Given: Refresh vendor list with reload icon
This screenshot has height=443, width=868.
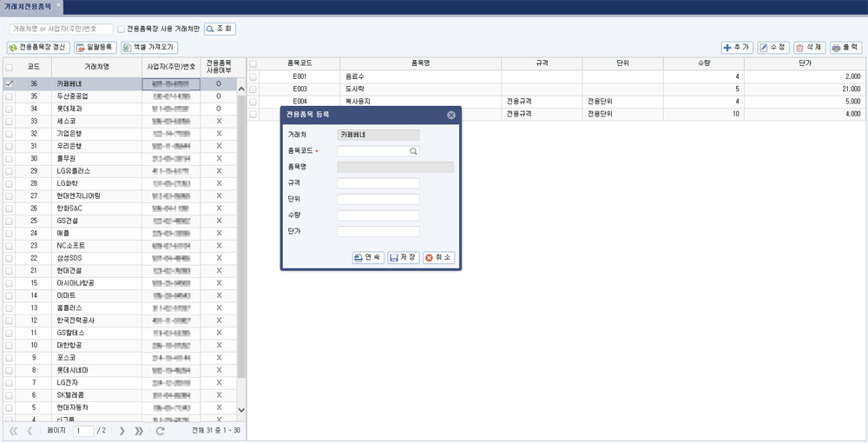Looking at the screenshot, I should (161, 431).
